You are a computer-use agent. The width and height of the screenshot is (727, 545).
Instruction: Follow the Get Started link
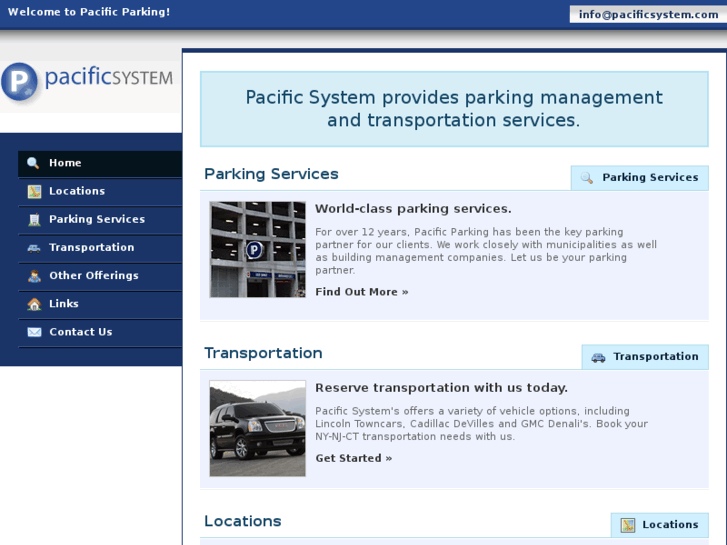(353, 458)
